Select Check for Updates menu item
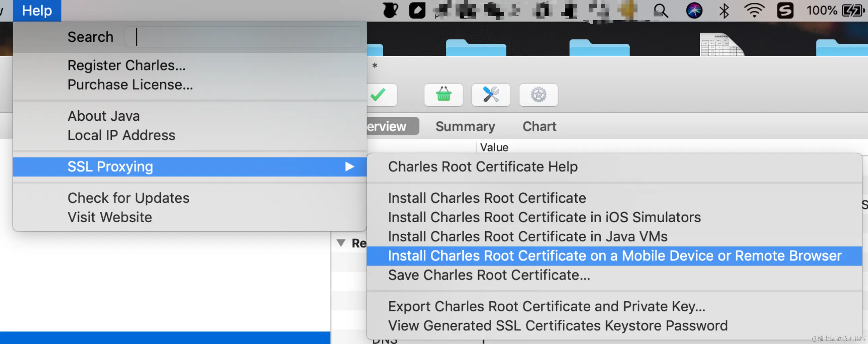 189,198
